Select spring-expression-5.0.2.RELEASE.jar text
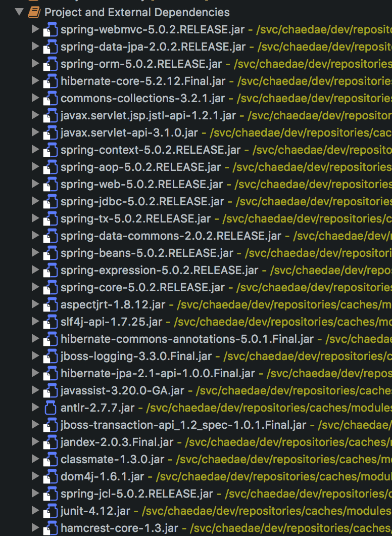 click(160, 270)
